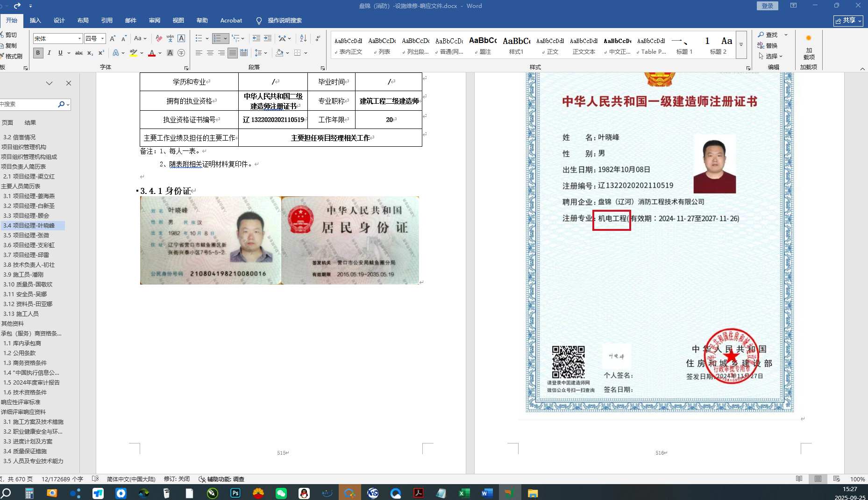
Task: Align the paragraph to the left
Action: tap(199, 53)
